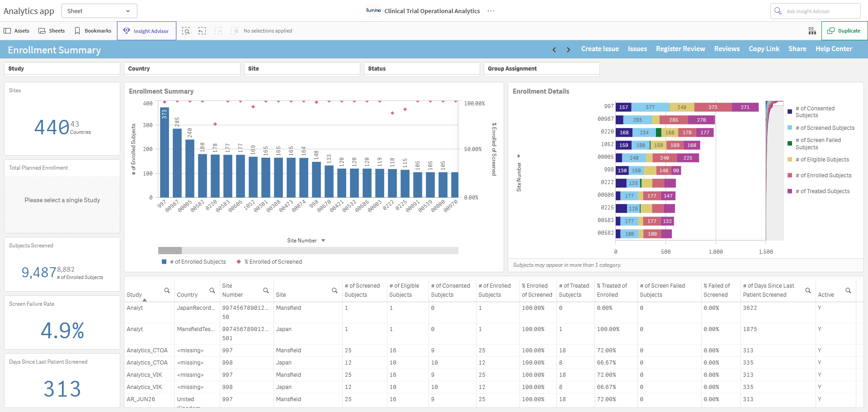The image size is (868, 412).
Task: Click the Duplicate button
Action: 844,31
